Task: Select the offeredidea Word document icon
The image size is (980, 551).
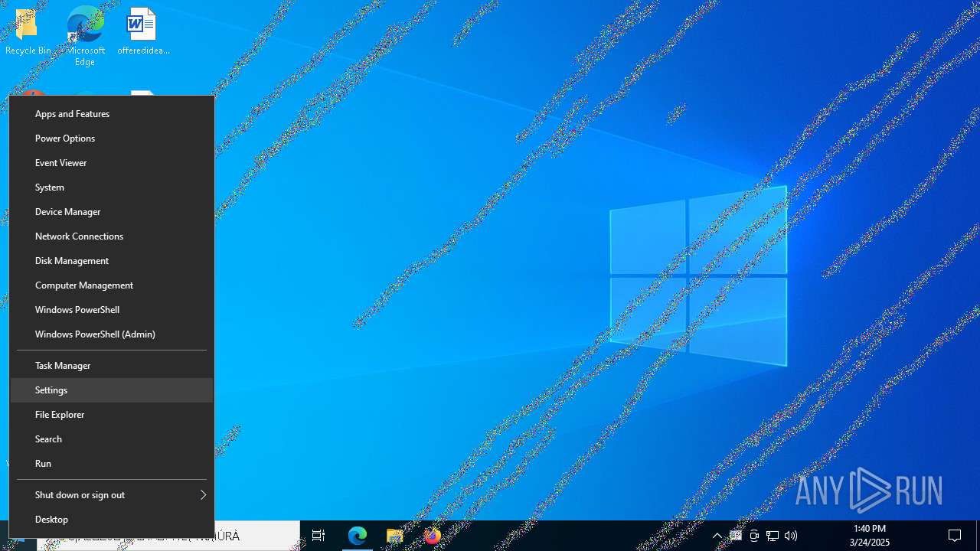Action: click(x=143, y=32)
